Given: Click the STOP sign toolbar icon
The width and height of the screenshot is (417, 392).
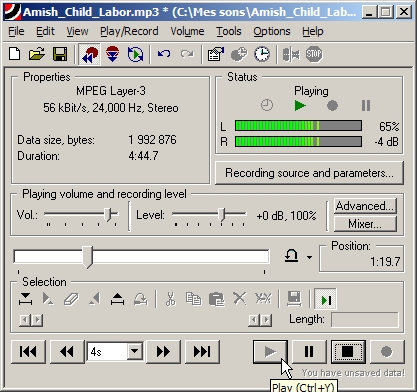Looking at the screenshot, I should pos(314,54).
